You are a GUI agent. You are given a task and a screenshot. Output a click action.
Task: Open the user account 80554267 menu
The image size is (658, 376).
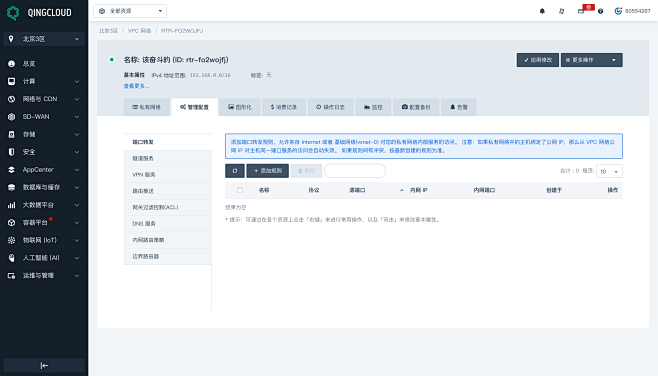click(632, 11)
